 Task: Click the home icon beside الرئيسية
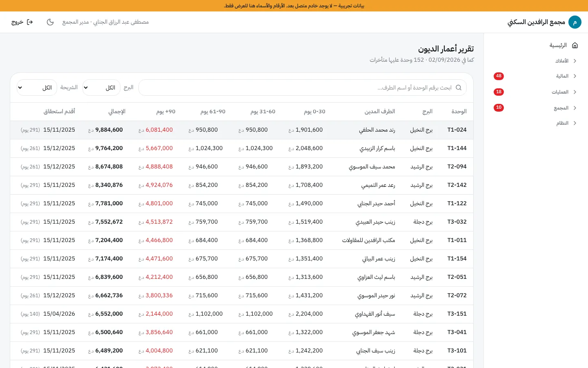pyautogui.click(x=575, y=45)
